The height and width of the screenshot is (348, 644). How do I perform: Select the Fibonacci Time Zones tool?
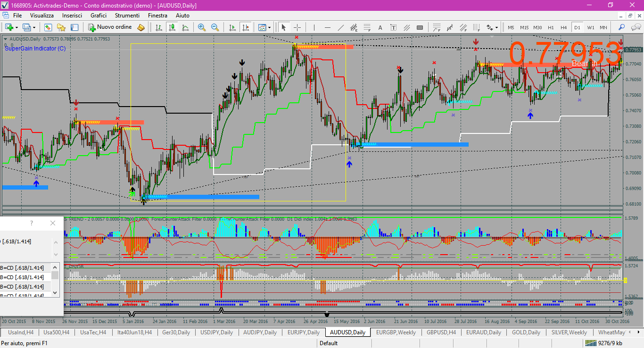(477, 27)
